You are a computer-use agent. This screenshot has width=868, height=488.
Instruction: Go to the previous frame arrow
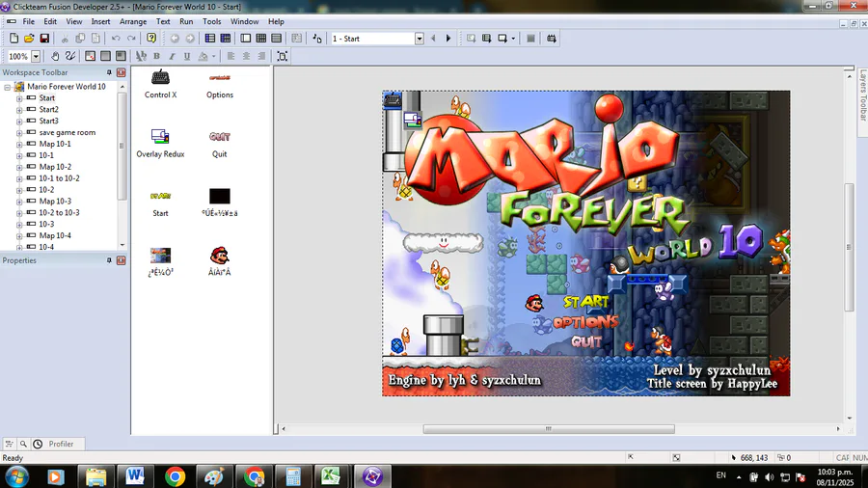[433, 39]
